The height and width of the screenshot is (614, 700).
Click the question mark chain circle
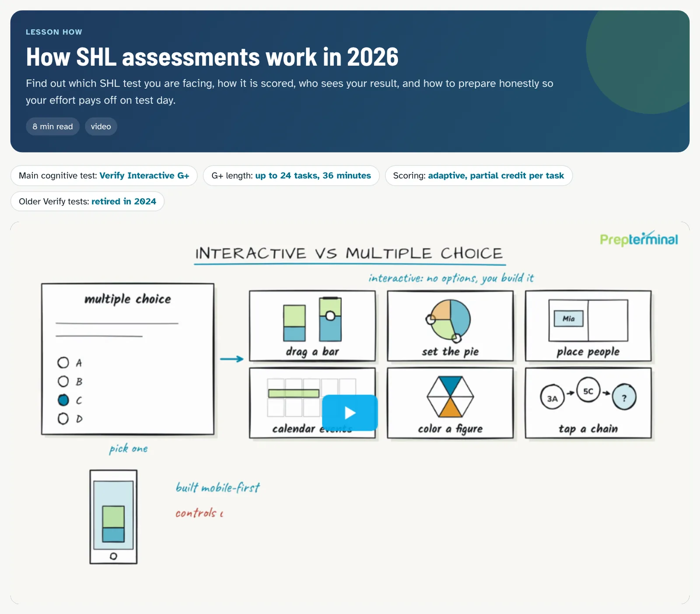click(x=624, y=398)
